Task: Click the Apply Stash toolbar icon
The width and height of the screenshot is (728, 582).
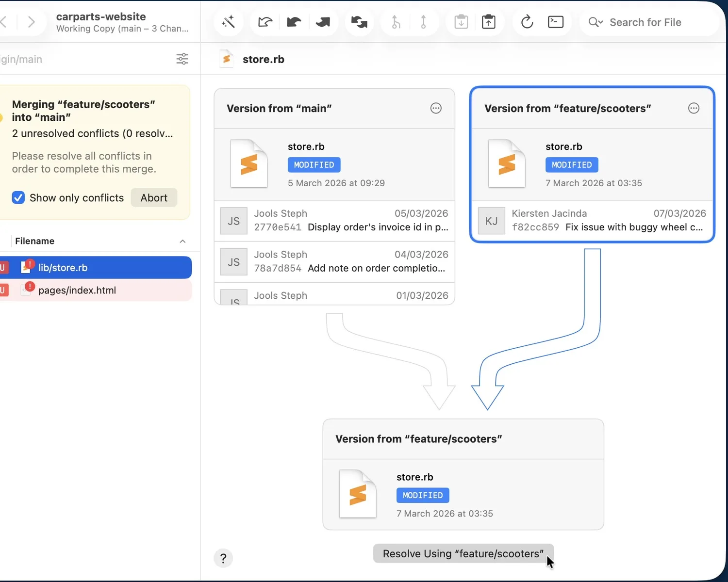Action: (x=489, y=22)
